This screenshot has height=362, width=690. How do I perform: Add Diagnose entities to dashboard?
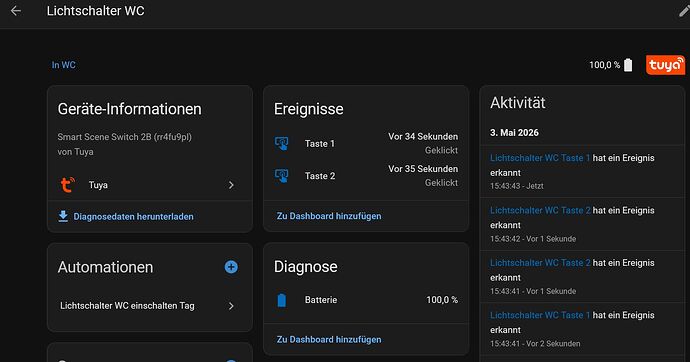point(329,340)
